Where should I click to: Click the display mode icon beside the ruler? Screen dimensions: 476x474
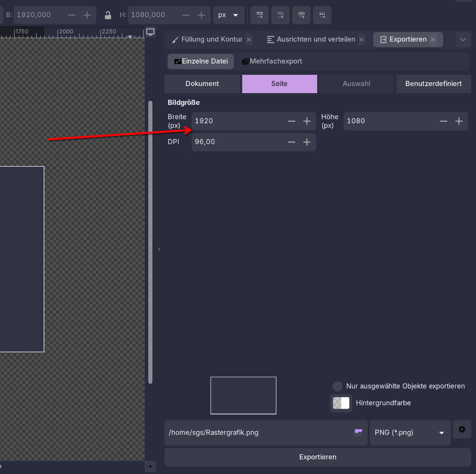pyautogui.click(x=150, y=32)
